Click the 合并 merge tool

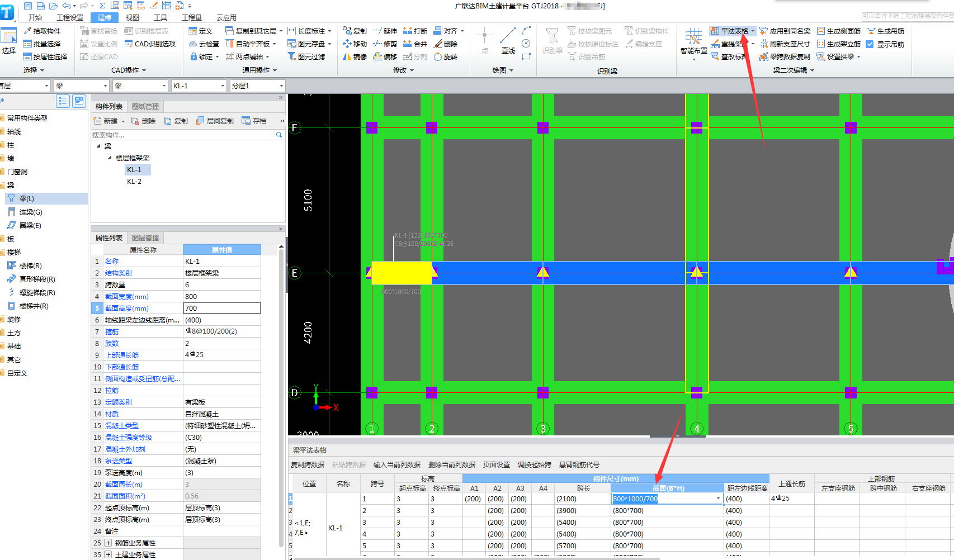click(415, 44)
